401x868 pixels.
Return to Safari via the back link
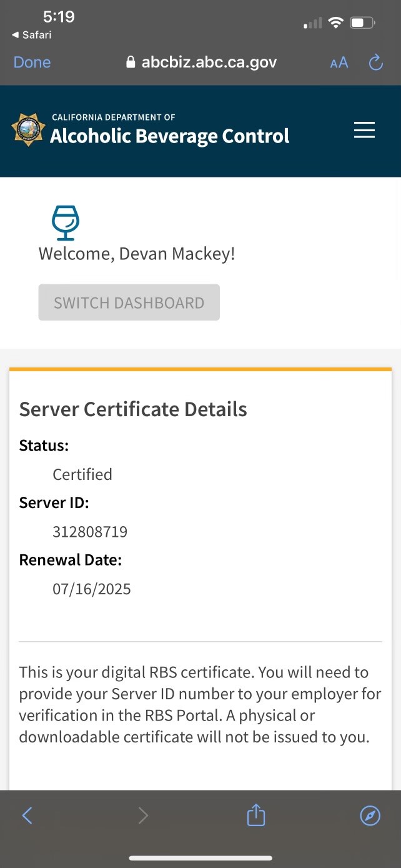[31, 35]
